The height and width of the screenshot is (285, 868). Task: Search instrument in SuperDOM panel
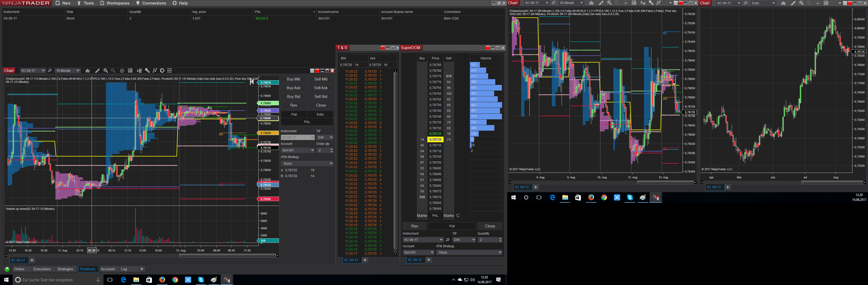(x=448, y=240)
